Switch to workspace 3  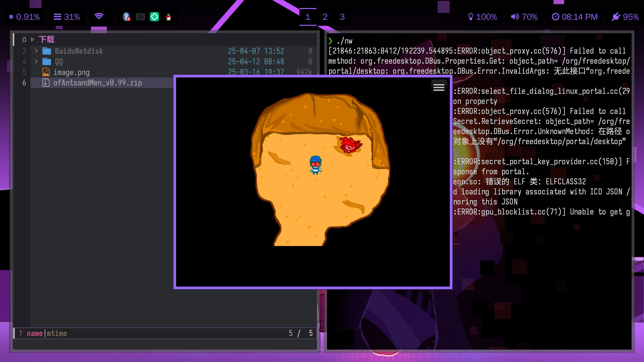click(342, 17)
